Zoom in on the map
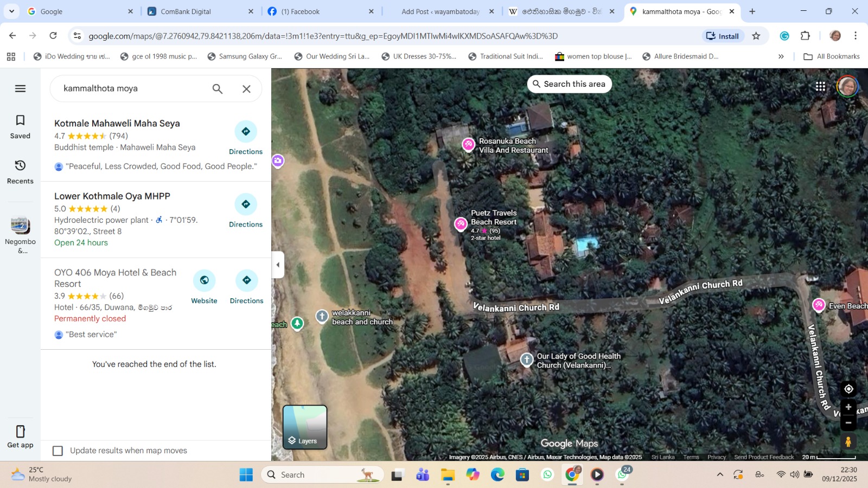 coord(848,407)
